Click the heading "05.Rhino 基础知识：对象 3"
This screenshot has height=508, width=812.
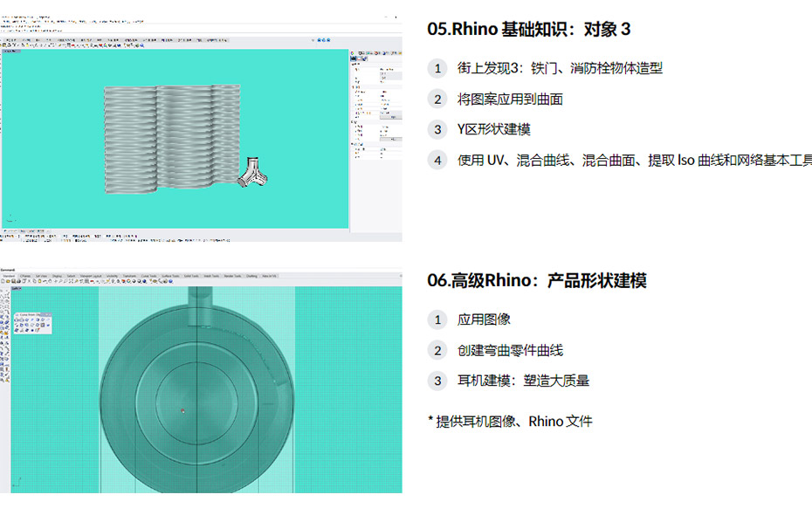(x=529, y=29)
